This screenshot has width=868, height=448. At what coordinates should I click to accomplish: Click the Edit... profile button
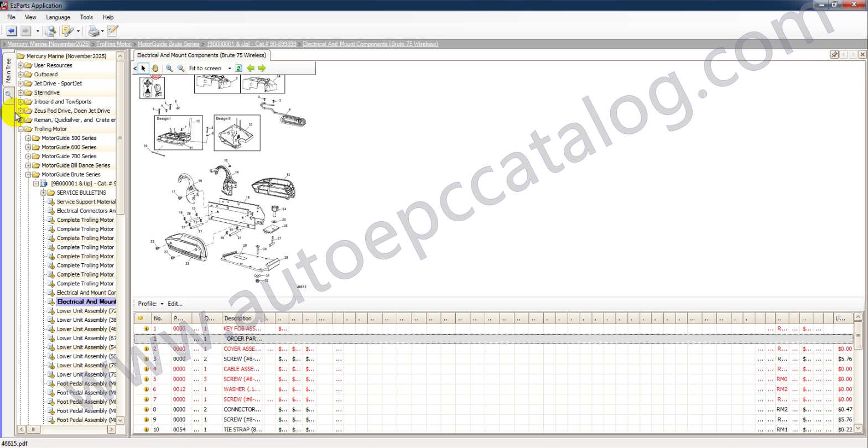pos(175,304)
